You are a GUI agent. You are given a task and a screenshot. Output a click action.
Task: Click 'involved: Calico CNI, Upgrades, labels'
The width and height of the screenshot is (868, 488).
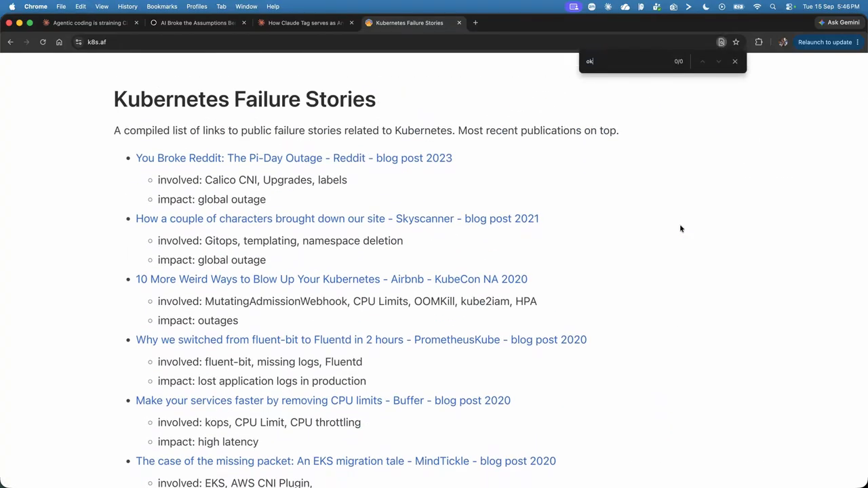click(252, 180)
